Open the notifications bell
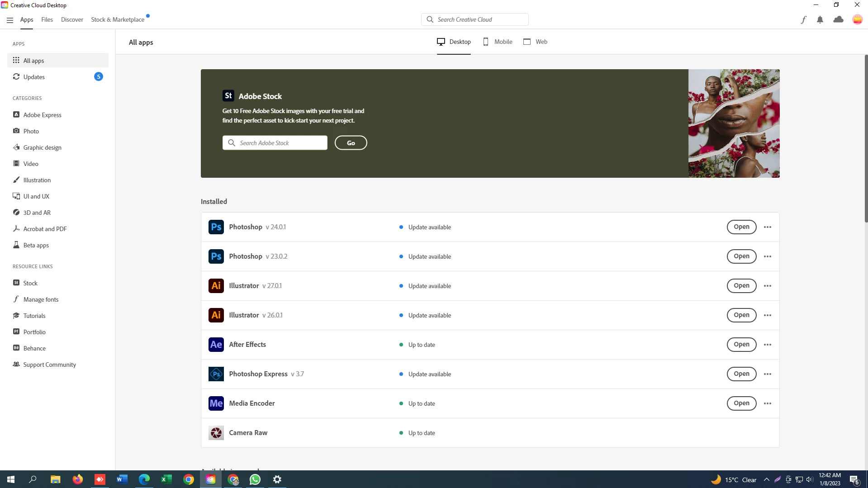 click(820, 20)
